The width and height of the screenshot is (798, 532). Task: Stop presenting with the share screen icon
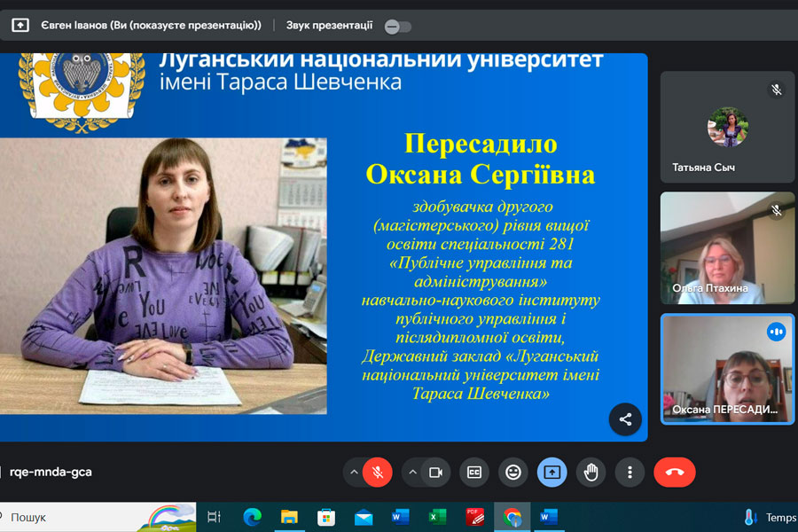click(x=552, y=473)
